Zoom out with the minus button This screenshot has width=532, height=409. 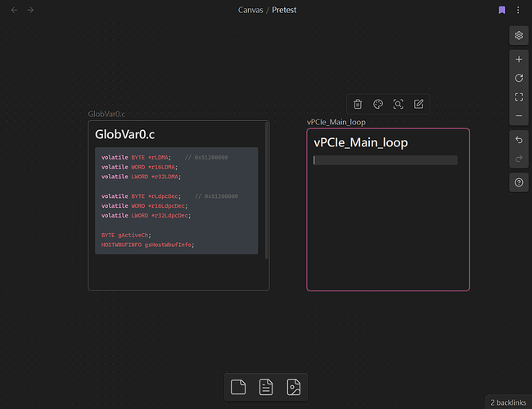519,116
